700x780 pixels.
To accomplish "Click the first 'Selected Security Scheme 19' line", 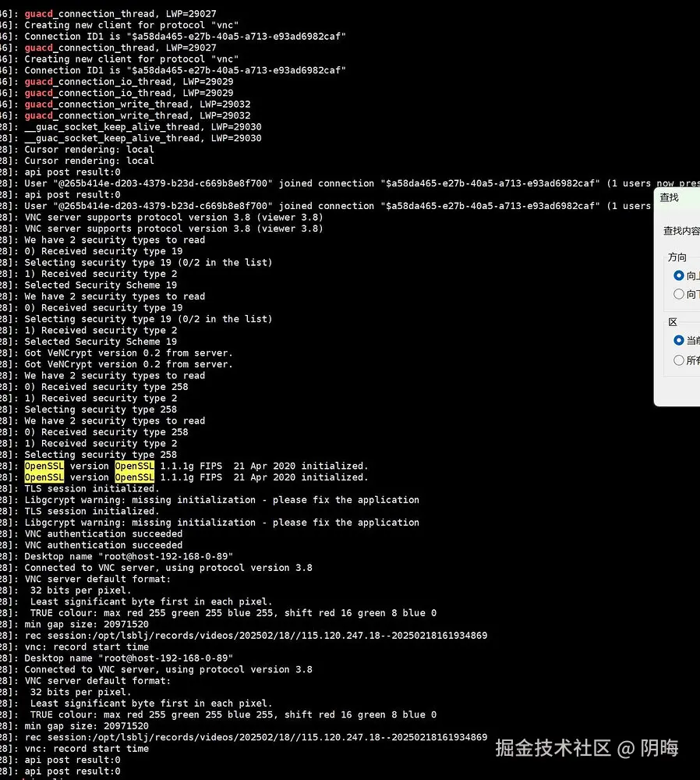I will (x=101, y=285).
